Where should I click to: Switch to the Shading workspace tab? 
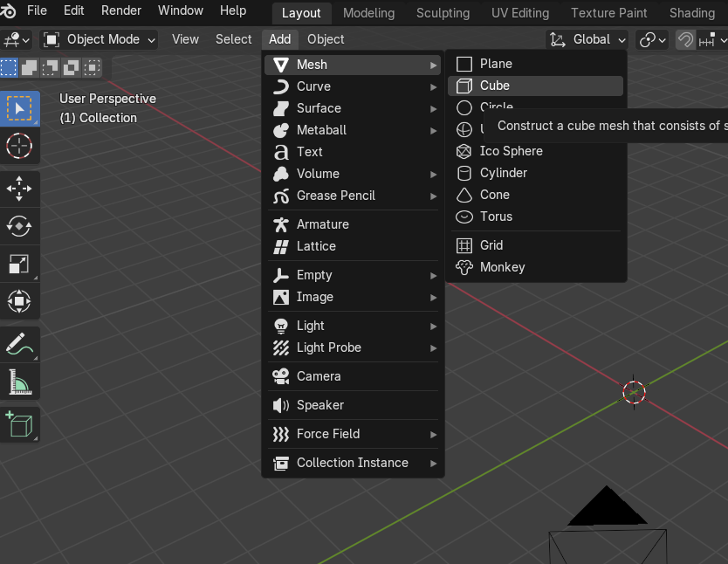click(692, 13)
